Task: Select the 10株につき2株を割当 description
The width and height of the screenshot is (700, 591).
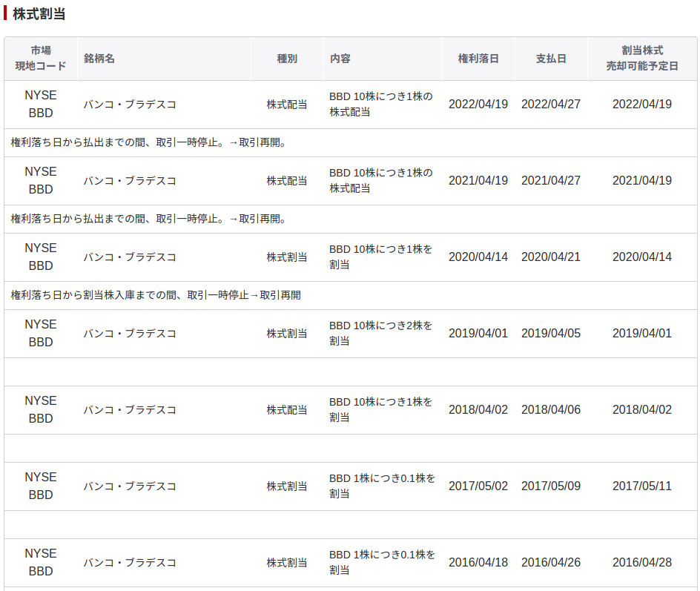Action: point(381,334)
